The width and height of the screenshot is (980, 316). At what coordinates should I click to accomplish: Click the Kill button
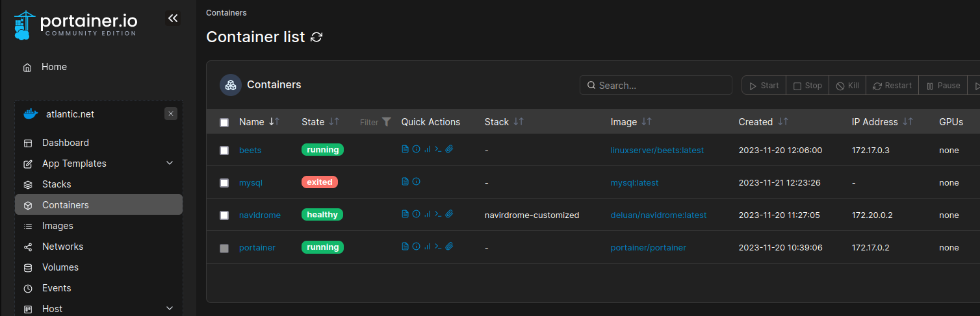pos(847,86)
